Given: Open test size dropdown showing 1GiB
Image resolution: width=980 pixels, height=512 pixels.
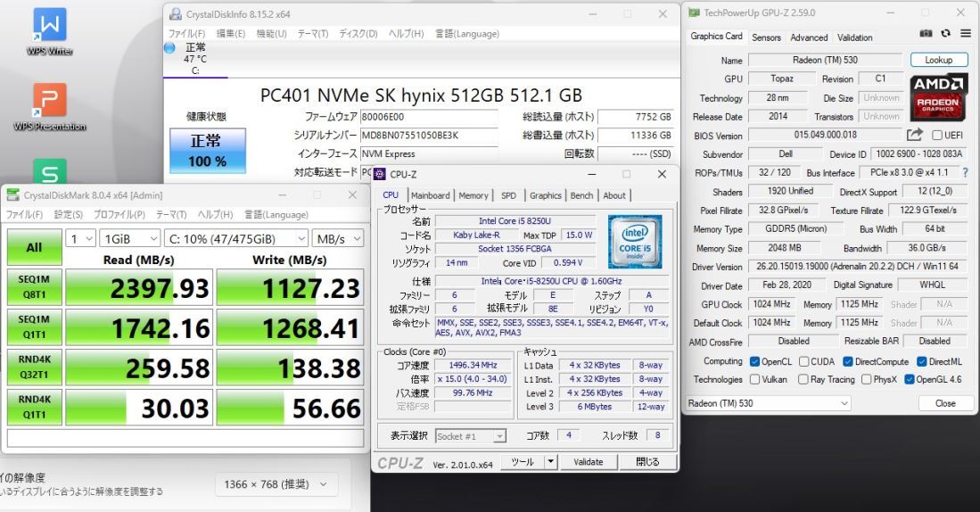Looking at the screenshot, I should 130,239.
